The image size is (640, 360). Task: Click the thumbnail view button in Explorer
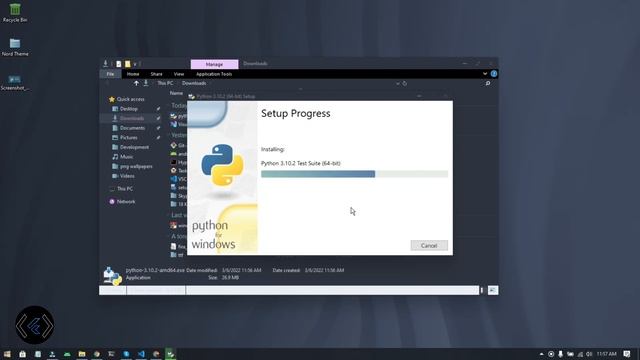493,290
